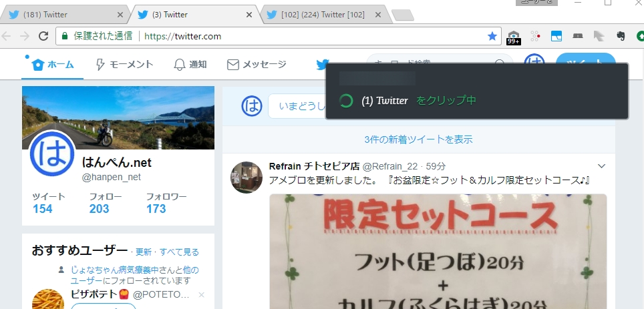Click the blue bookmark star
Screen dimensions: 644x309
492,36
